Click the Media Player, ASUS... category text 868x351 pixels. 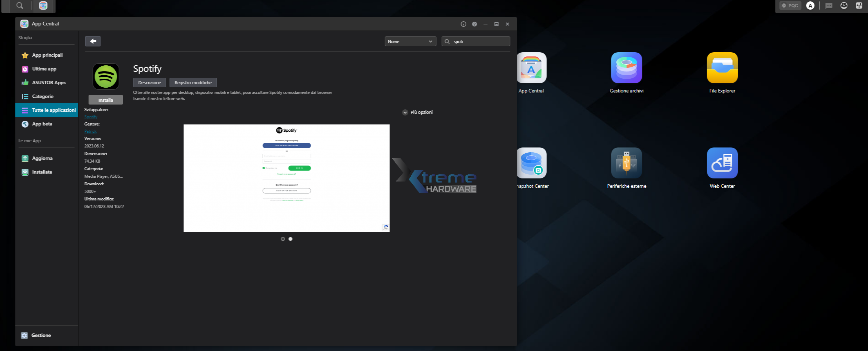coord(103,176)
